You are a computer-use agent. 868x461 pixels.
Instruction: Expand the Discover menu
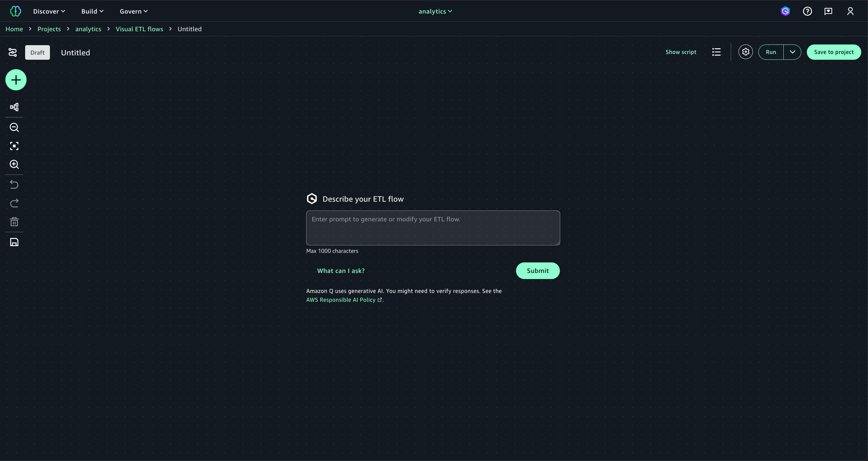[49, 11]
